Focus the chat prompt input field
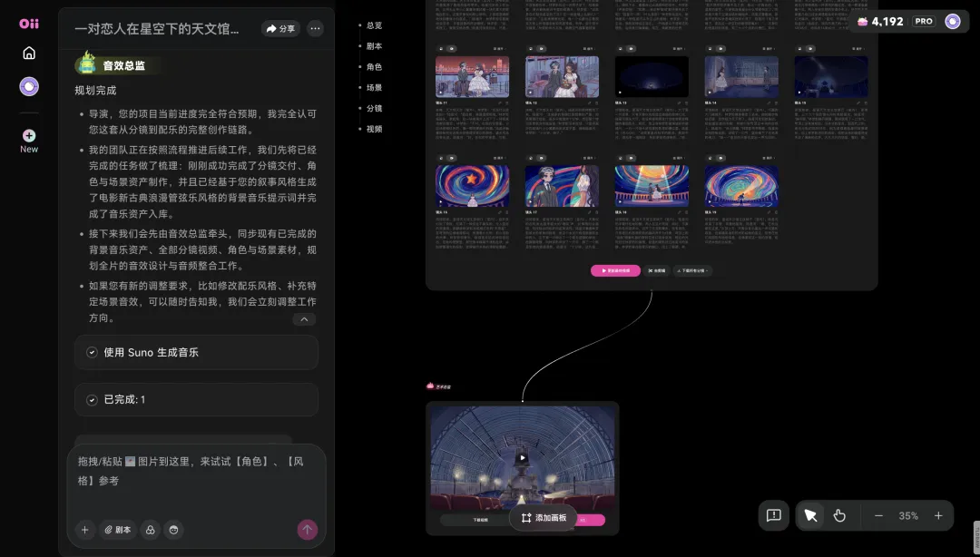980x557 pixels. tap(196, 478)
